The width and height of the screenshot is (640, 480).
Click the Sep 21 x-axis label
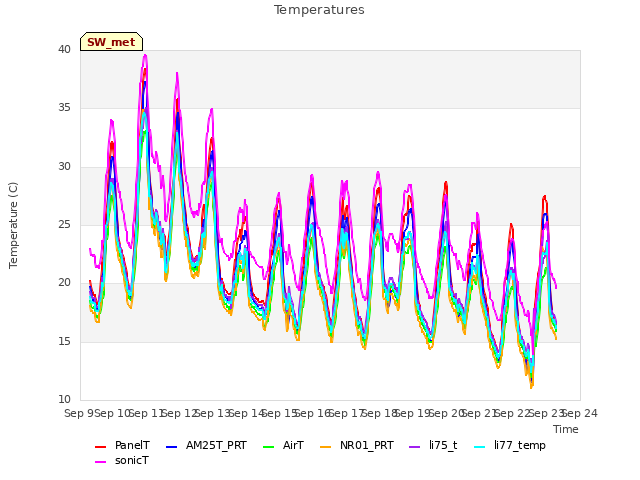[481, 413]
